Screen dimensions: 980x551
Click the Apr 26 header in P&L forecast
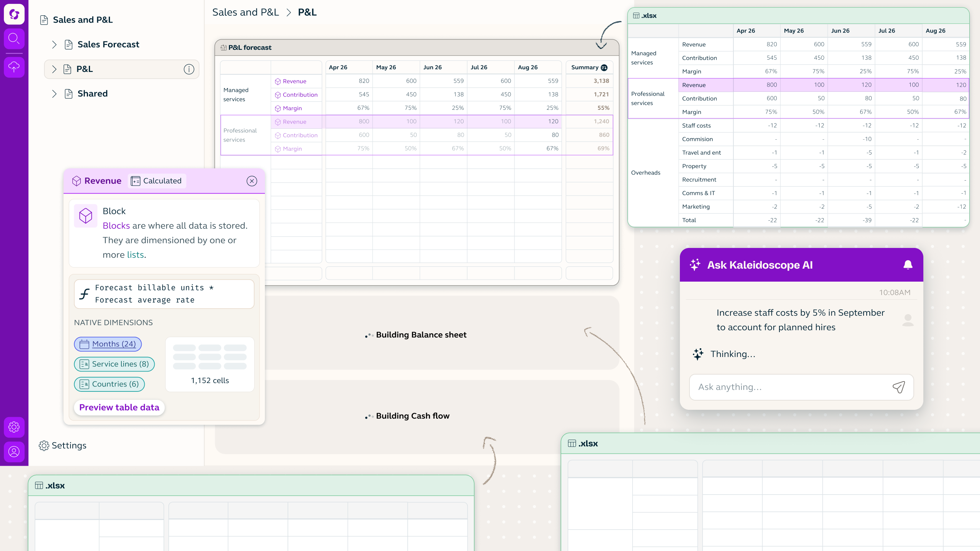(x=349, y=67)
